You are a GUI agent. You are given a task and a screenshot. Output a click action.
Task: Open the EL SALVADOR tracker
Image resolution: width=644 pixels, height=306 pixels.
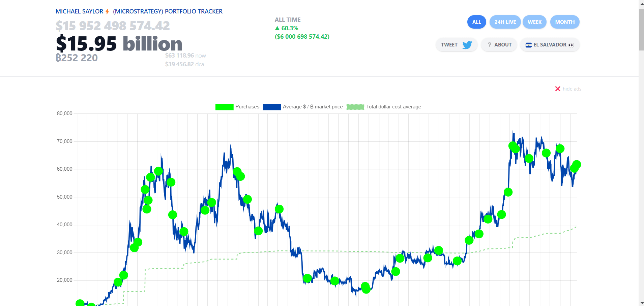coord(550,45)
